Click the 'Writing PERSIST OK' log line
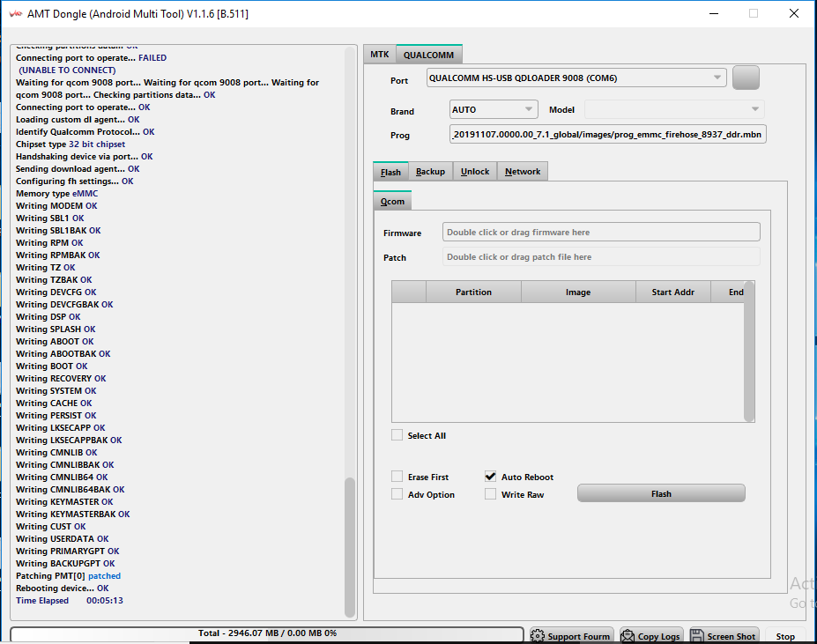The width and height of the screenshot is (817, 644). (x=56, y=415)
